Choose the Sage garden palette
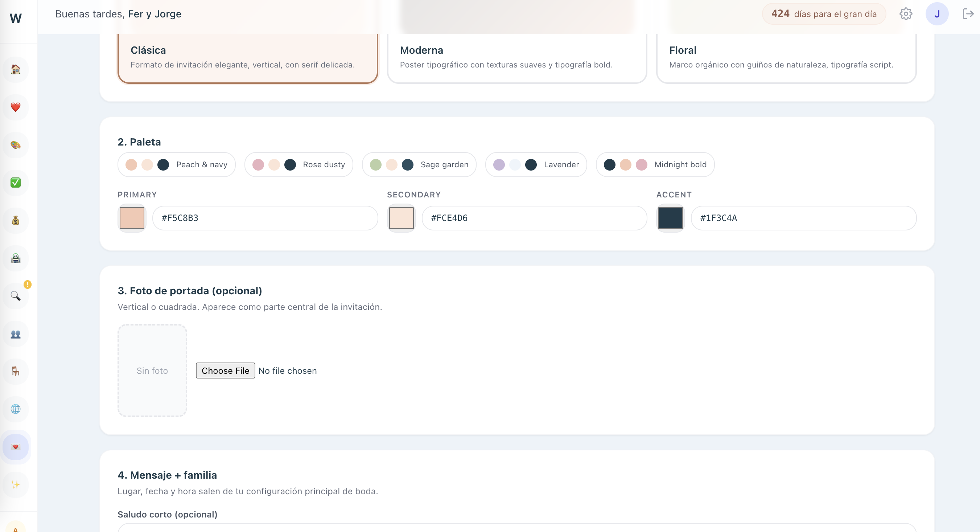The height and width of the screenshot is (532, 980). pos(419,164)
